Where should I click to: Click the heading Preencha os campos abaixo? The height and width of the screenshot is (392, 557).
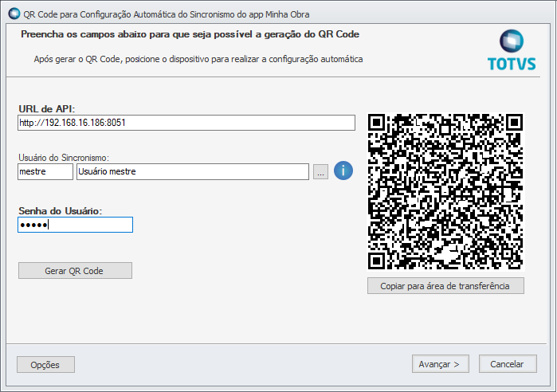190,34
